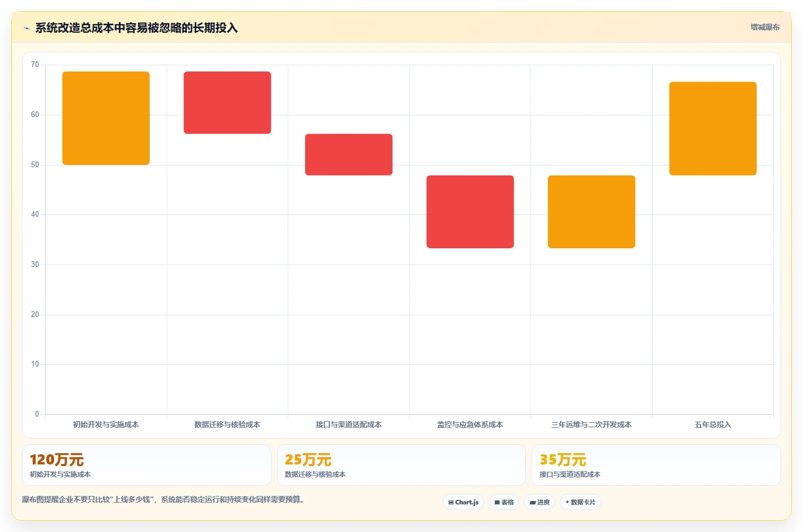Click y-axis value 70
The image size is (803, 532).
[x=35, y=65]
